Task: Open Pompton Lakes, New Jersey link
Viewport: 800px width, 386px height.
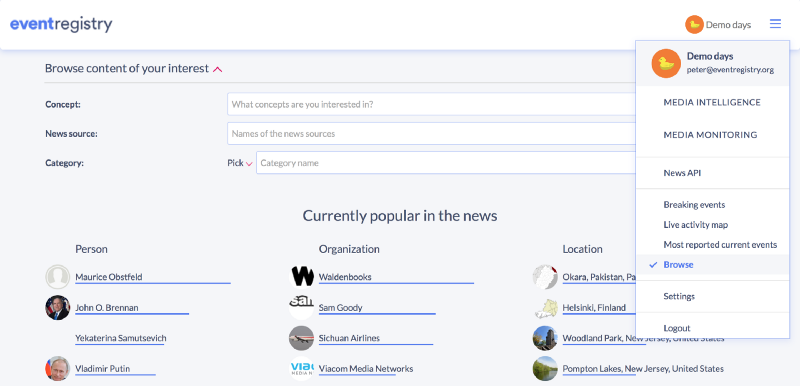Action: click(x=643, y=369)
